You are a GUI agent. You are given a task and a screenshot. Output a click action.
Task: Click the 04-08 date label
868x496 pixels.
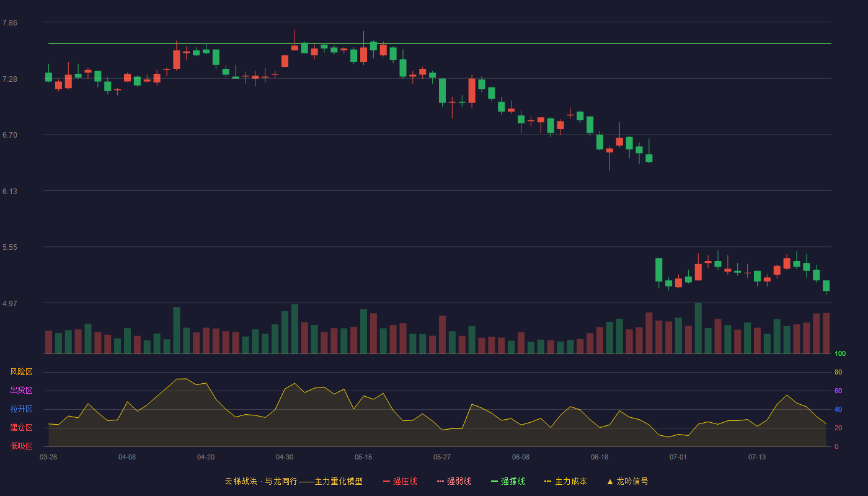click(x=127, y=457)
